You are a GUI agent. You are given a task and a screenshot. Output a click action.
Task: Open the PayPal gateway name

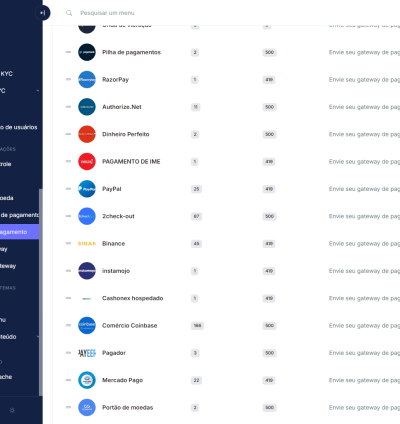pyautogui.click(x=112, y=189)
